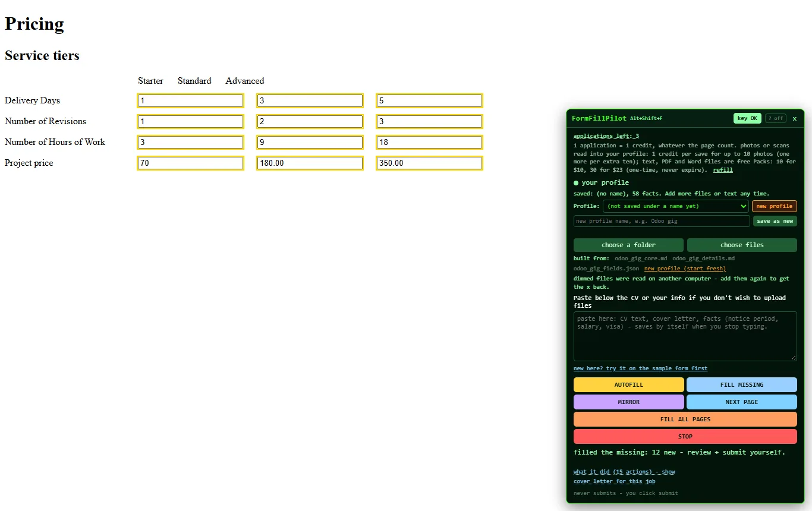The width and height of the screenshot is (812, 511).
Task: Click the red STOP button
Action: (x=685, y=437)
